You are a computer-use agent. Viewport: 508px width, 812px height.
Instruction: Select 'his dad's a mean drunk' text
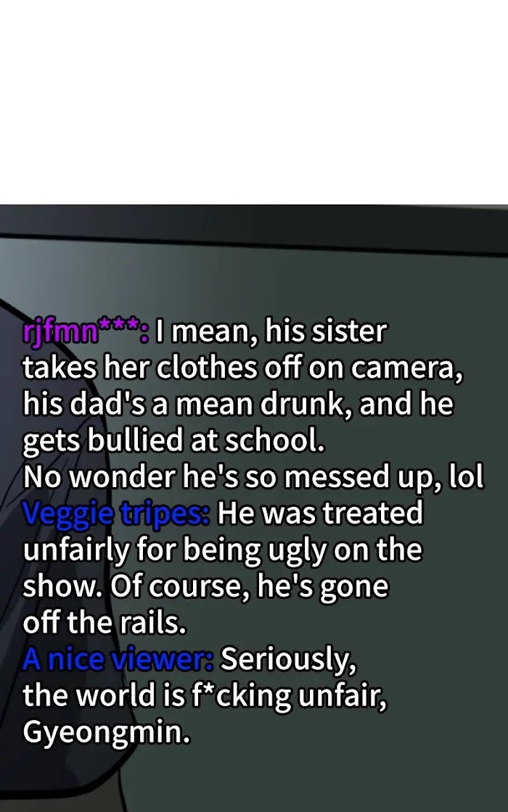tap(187, 404)
